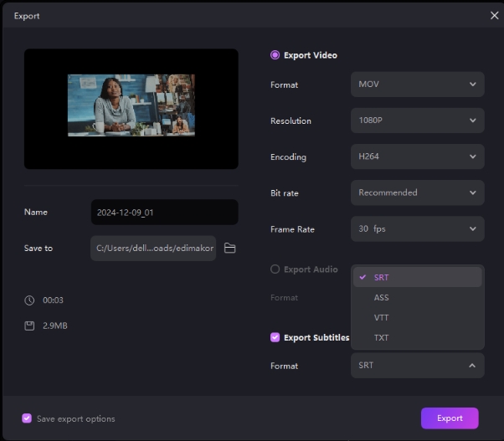Viewport: 504px width, 441px height.
Task: Click the purple Export button
Action: [x=450, y=418]
